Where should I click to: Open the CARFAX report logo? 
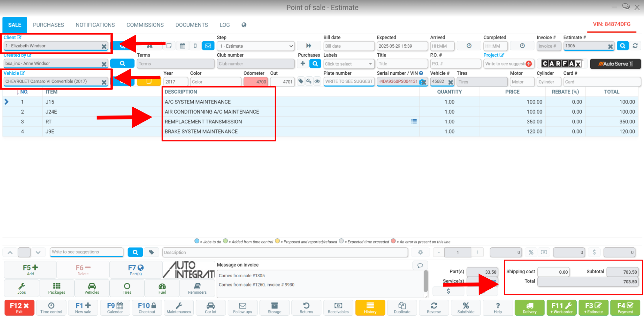[x=562, y=64]
